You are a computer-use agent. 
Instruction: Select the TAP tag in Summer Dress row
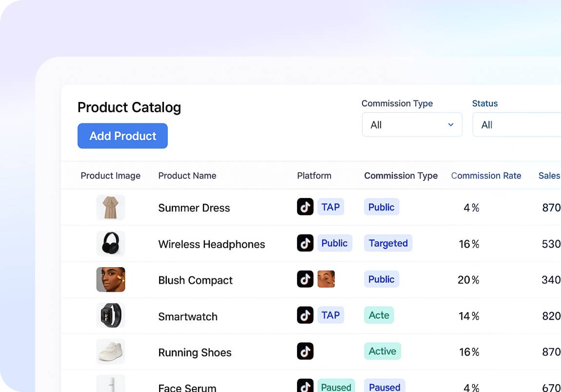tap(330, 207)
